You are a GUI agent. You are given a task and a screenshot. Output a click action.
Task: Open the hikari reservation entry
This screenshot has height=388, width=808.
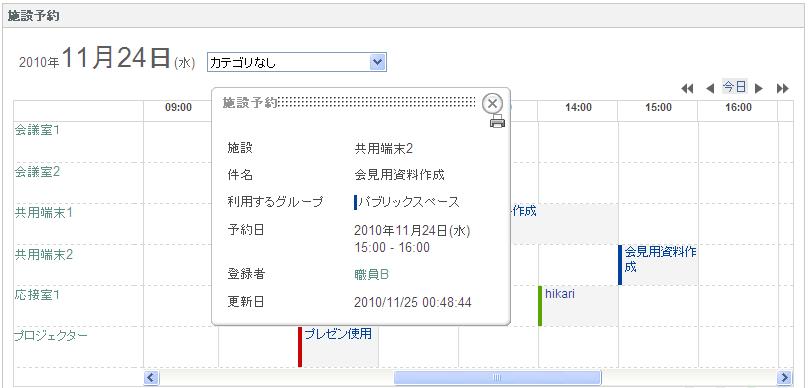[560, 294]
